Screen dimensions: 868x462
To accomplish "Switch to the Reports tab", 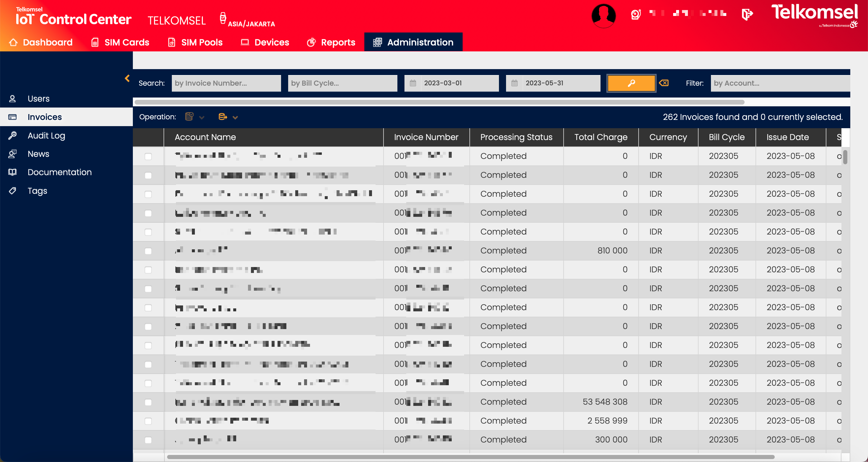I will 331,42.
